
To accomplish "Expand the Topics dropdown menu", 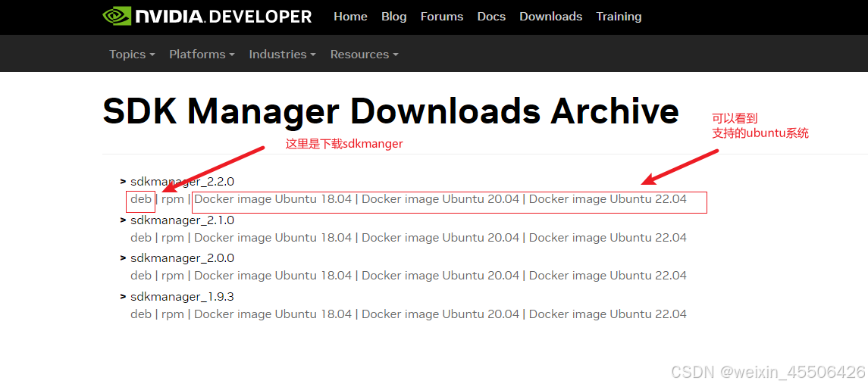I will pos(132,55).
